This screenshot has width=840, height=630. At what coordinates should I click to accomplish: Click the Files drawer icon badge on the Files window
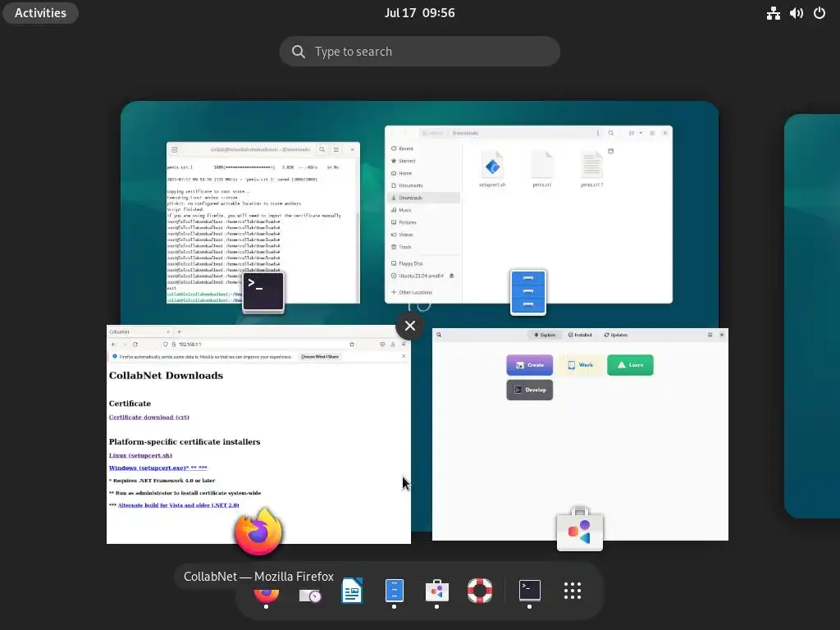pos(527,292)
